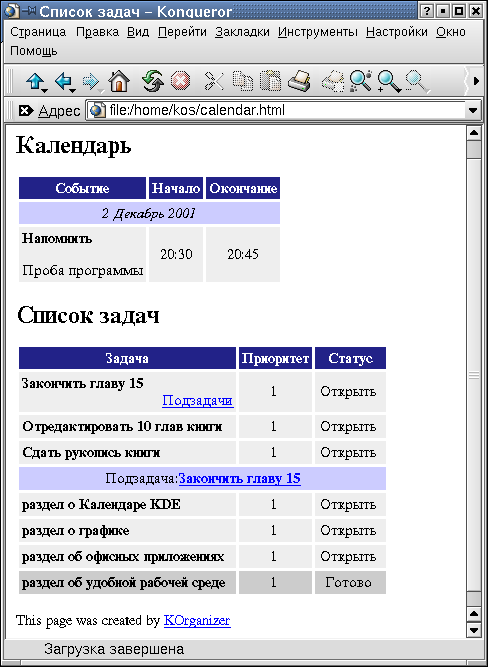Click the Find magnifier icon
488x667 pixels.
point(360,81)
